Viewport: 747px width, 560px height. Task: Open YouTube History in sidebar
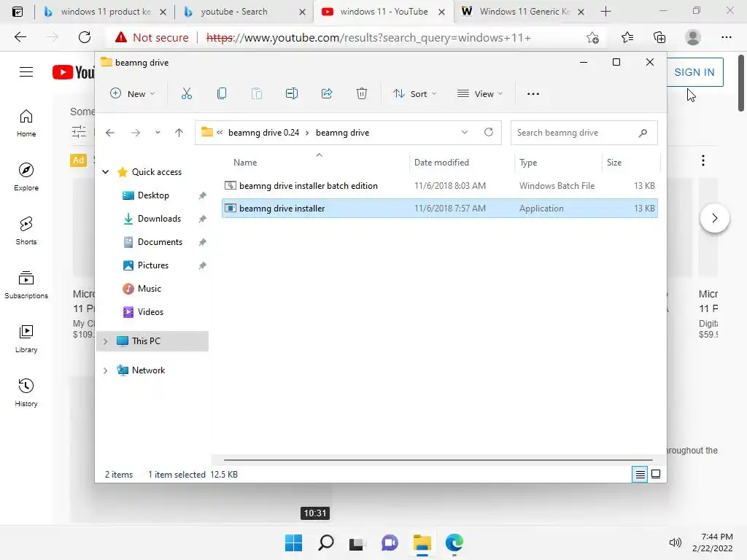pyautogui.click(x=26, y=392)
